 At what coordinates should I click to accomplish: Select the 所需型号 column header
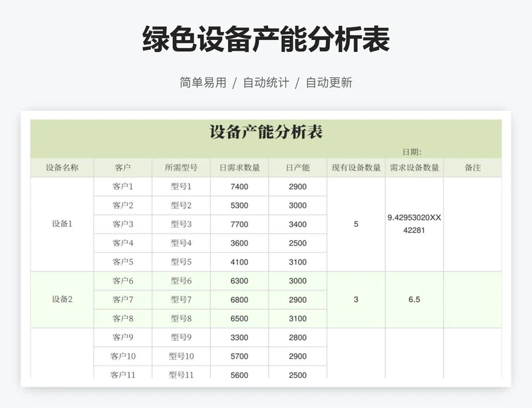(x=181, y=168)
